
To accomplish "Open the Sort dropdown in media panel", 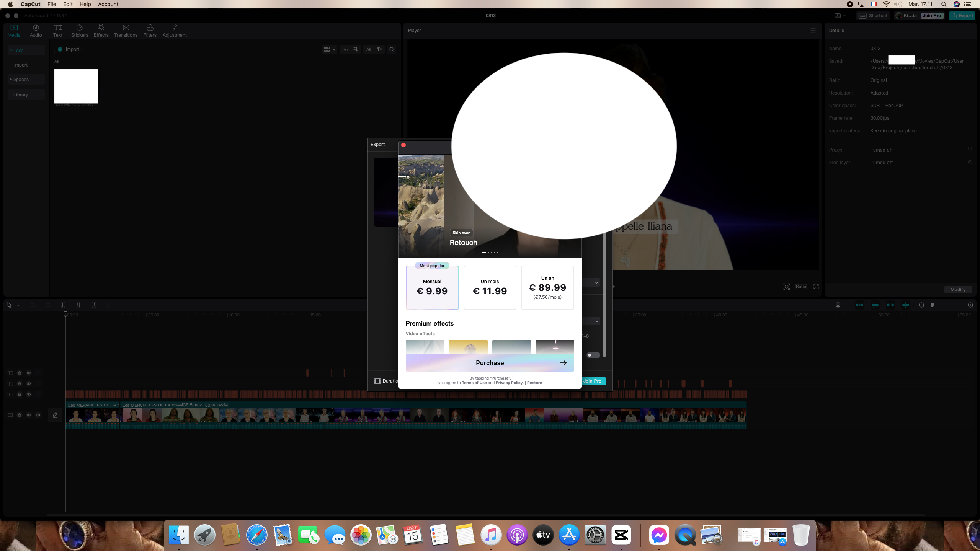I will pyautogui.click(x=350, y=49).
